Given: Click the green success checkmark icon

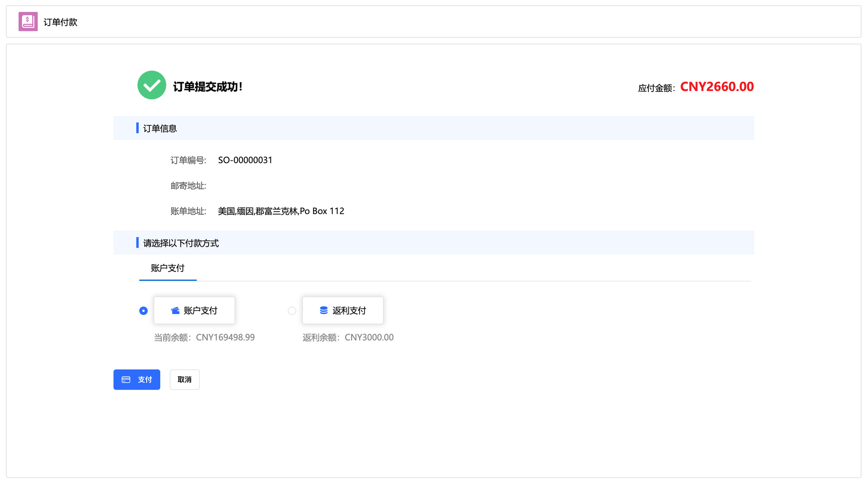Looking at the screenshot, I should click(x=151, y=85).
